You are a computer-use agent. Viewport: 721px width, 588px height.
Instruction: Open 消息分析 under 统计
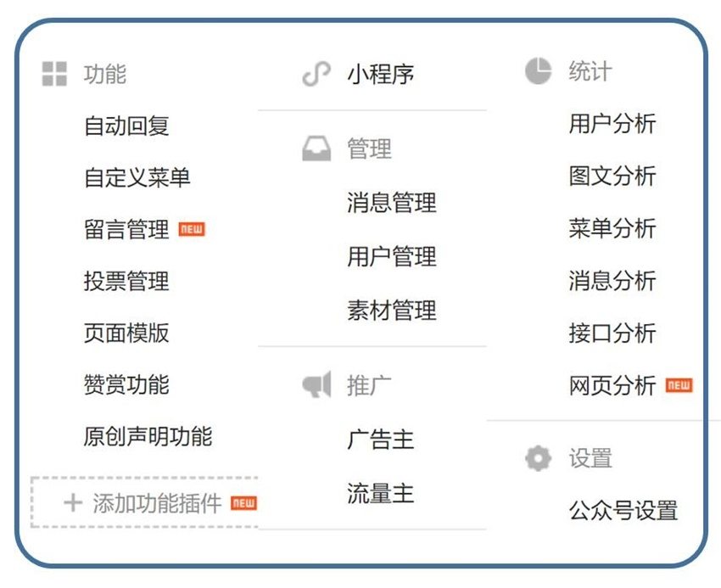[x=612, y=281]
